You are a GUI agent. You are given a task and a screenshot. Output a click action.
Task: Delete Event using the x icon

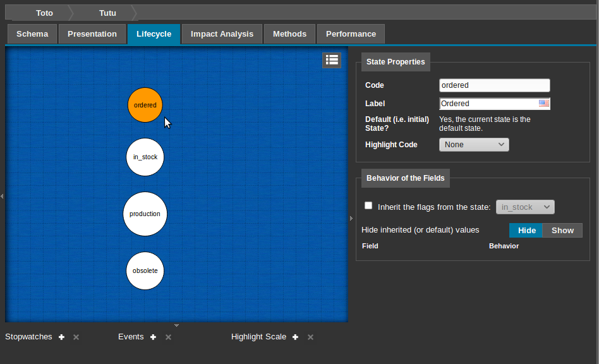pos(168,337)
